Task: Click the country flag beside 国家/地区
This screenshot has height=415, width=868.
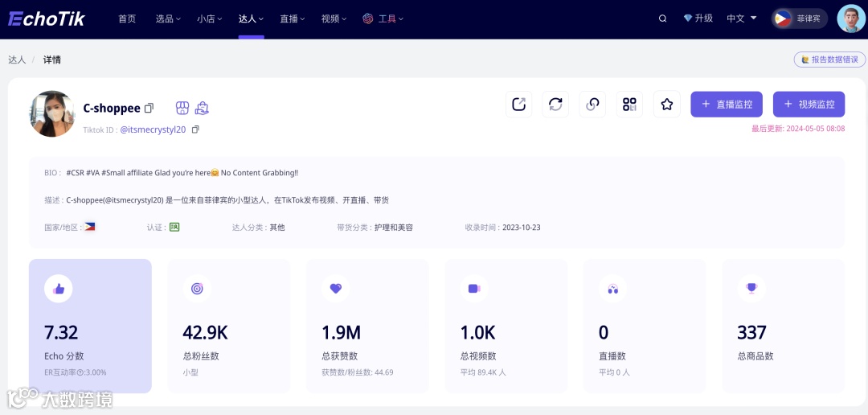Action: [x=90, y=227]
